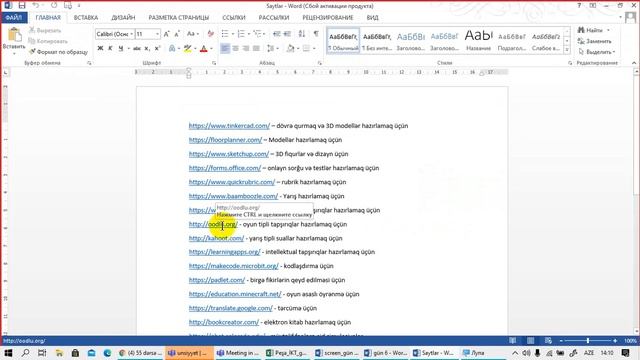Click the Undo arrow icon
640x360 pixels.
(x=36, y=6)
